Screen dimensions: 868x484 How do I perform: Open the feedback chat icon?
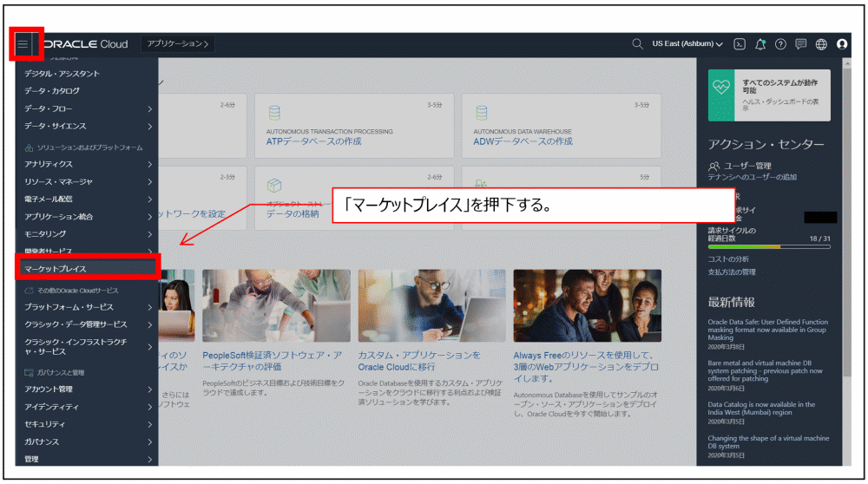(x=800, y=44)
